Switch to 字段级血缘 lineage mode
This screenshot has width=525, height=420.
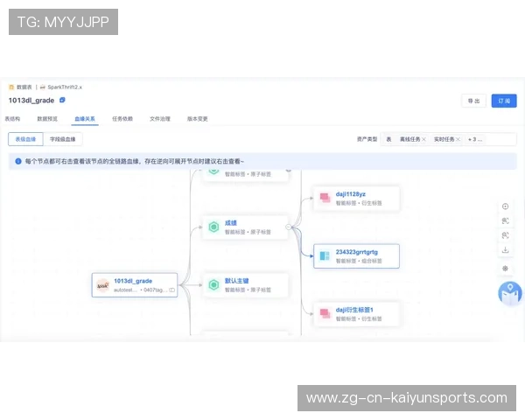pos(63,139)
